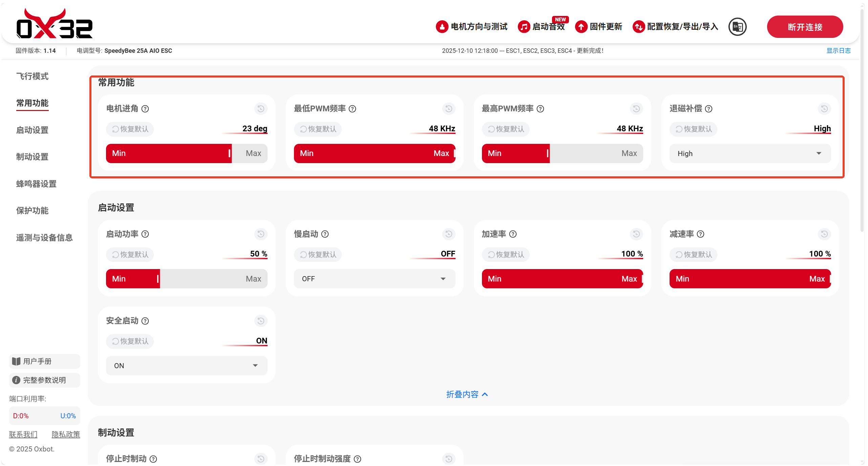Viewport: 868px width, 466px height.
Task: Click help icon beside 安全启动
Action: coord(145,321)
